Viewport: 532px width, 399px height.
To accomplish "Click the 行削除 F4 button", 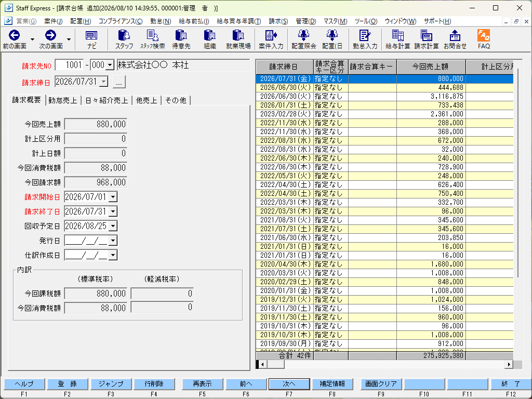I will (x=154, y=384).
